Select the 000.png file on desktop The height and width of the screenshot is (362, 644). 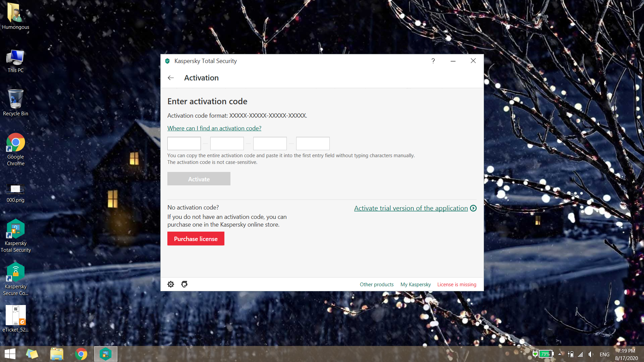15,193
